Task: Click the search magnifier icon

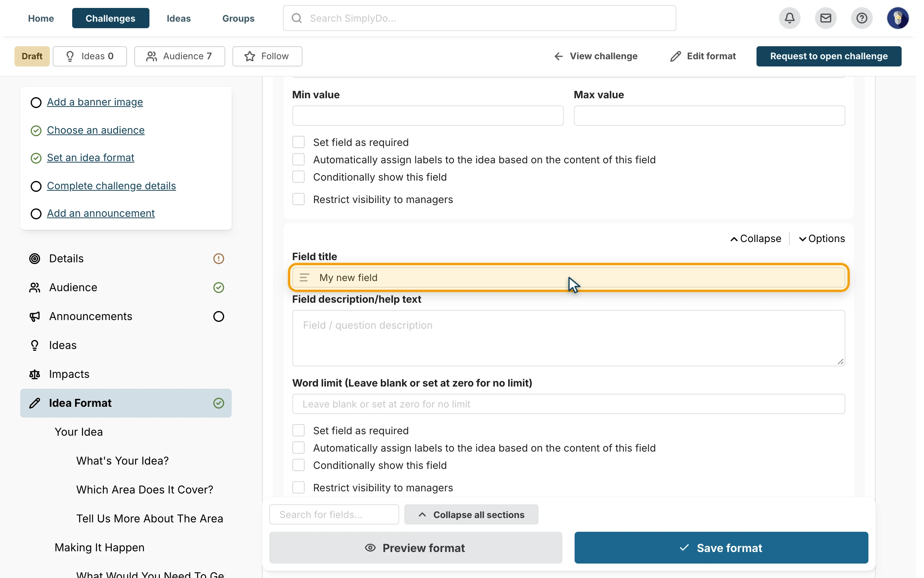Action: pos(297,18)
